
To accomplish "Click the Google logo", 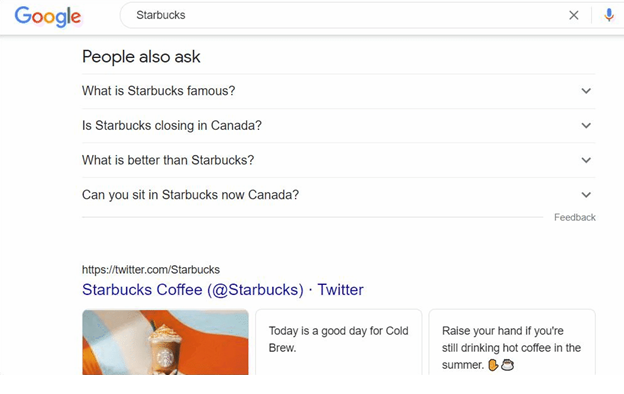I will [48, 16].
